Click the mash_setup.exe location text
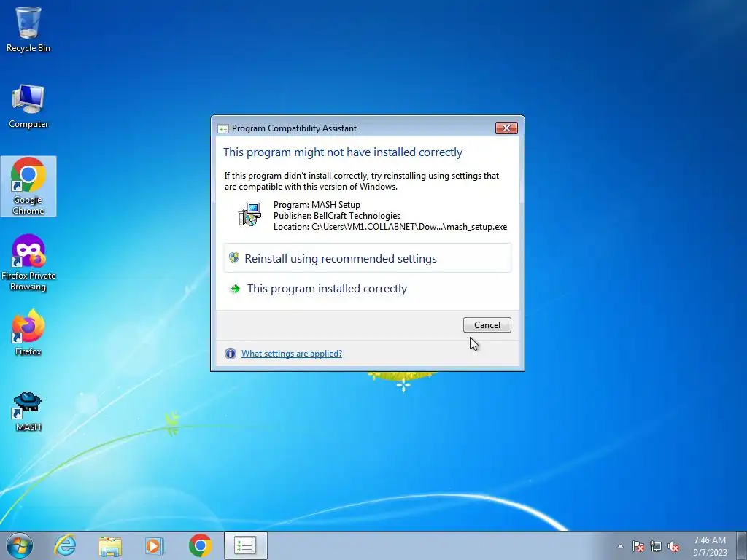This screenshot has height=560, width=747. (390, 227)
